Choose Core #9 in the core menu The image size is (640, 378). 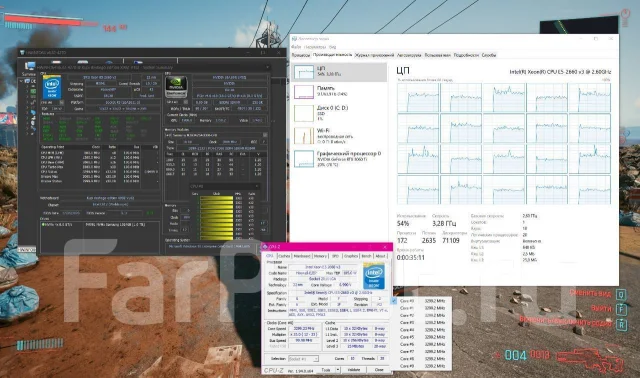[x=422, y=366]
